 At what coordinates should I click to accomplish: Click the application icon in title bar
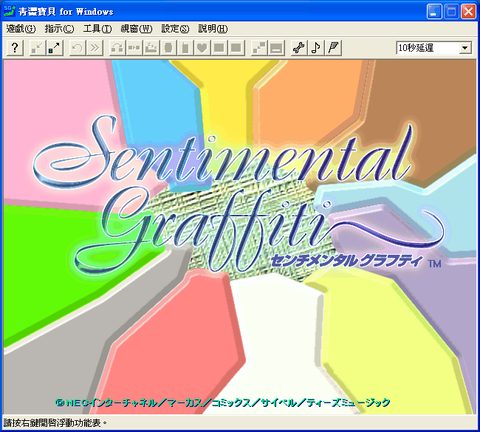(9, 11)
